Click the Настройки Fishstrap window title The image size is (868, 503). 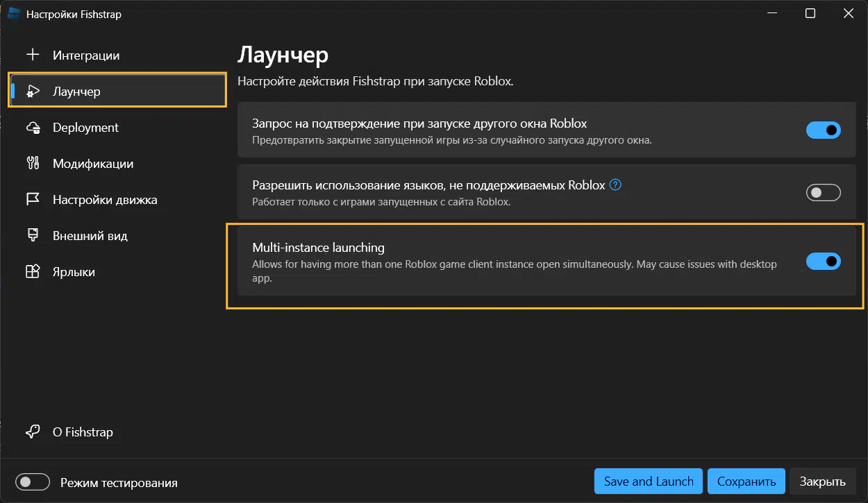click(x=74, y=15)
